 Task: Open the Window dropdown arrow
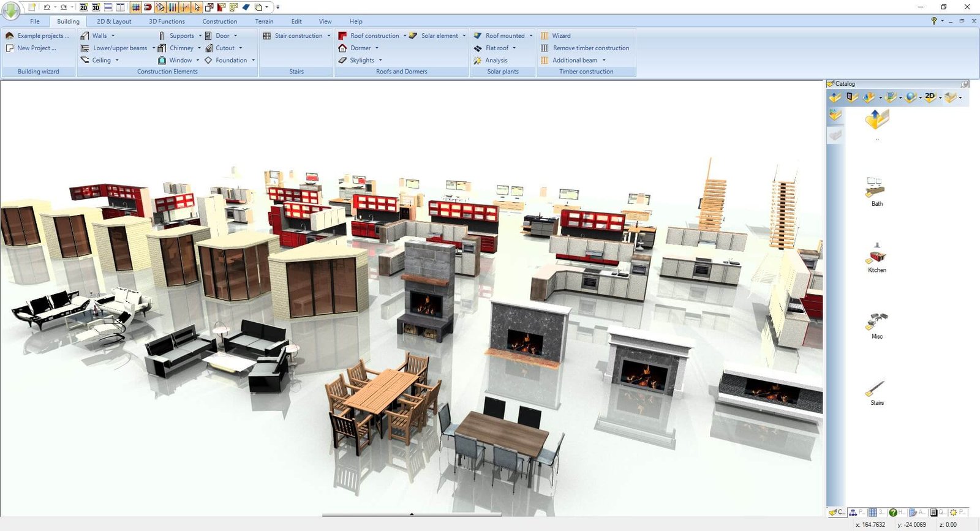coord(198,60)
